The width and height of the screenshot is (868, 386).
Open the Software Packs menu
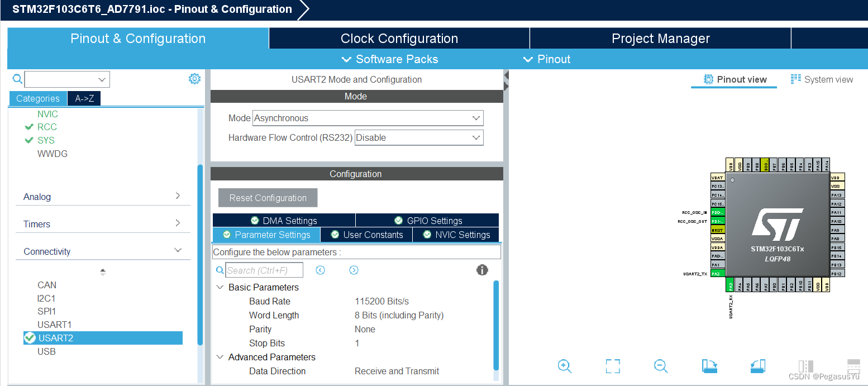pos(390,59)
